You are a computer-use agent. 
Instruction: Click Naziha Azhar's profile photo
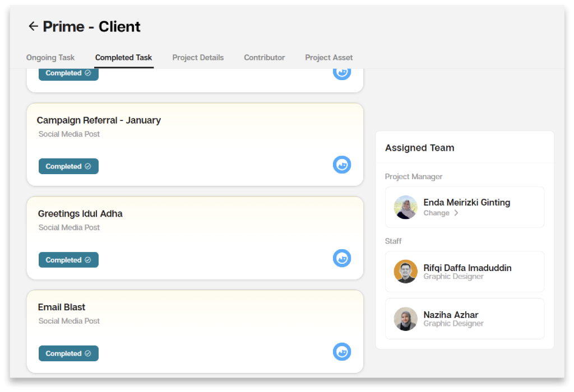(405, 319)
